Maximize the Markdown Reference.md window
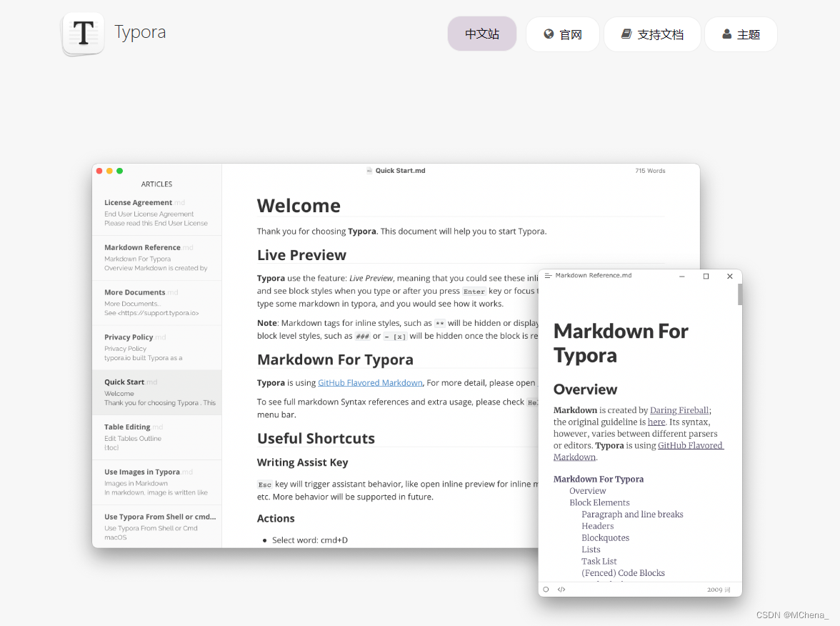The width and height of the screenshot is (840, 626). point(706,276)
